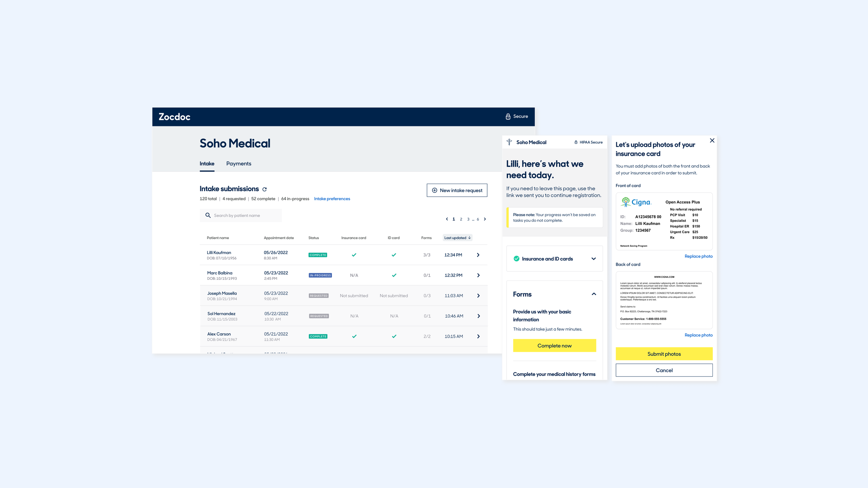
Task: Click Sol Hernandez patient name
Action: [x=221, y=313]
